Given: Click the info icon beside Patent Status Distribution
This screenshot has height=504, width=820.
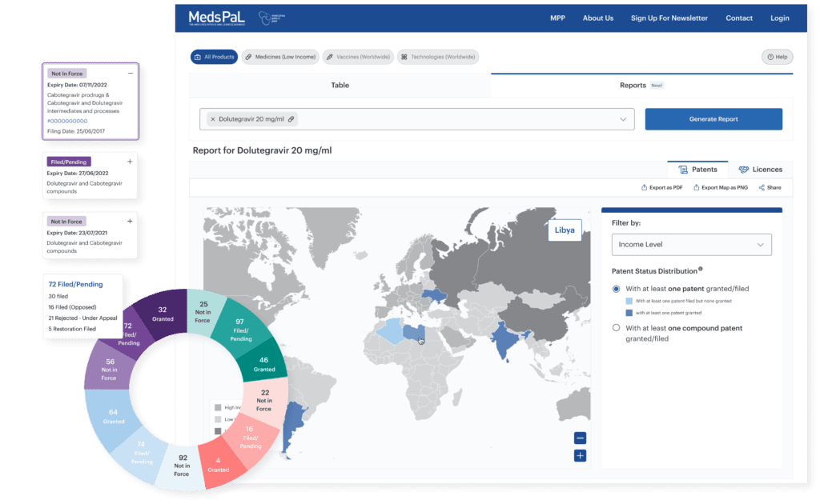Looking at the screenshot, I should pyautogui.click(x=701, y=270).
